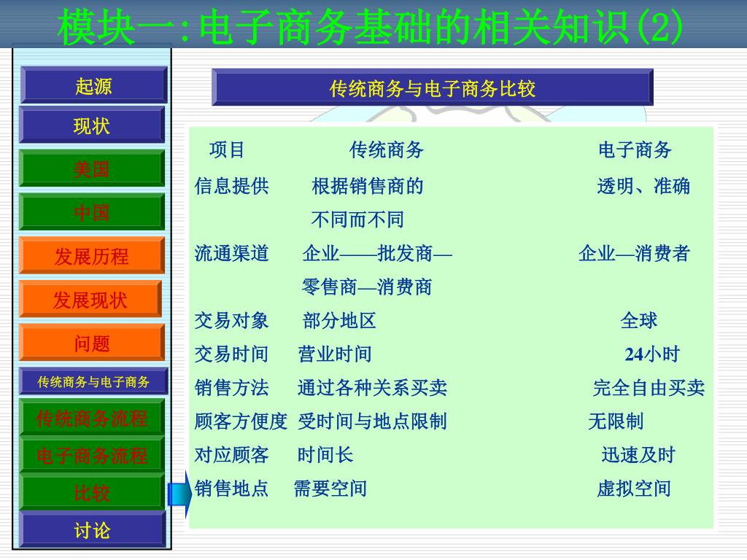
Task: Select the green 中国 button
Action: point(92,212)
